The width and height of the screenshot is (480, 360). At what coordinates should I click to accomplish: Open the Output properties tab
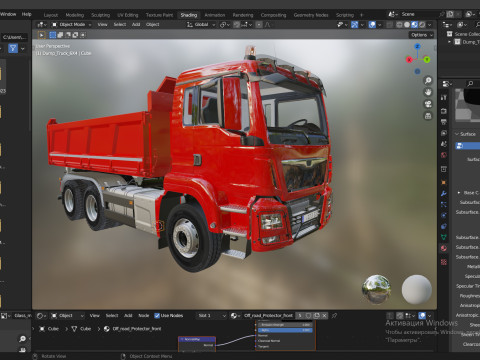(444, 122)
